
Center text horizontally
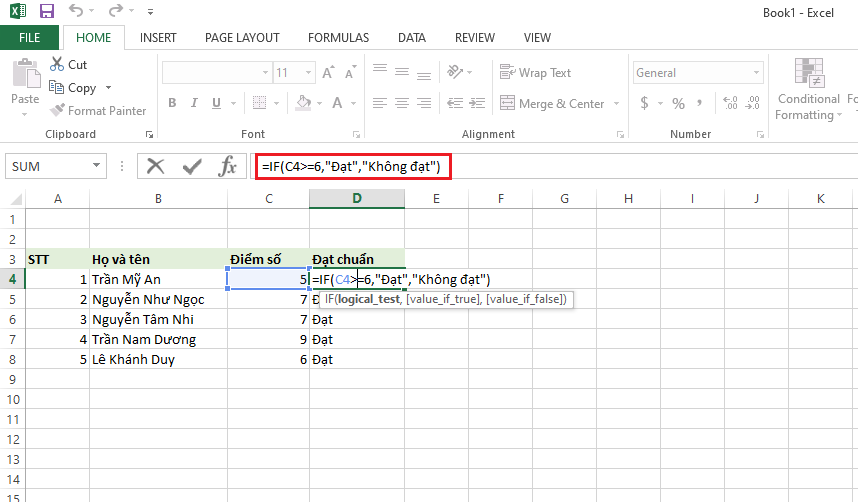click(402, 103)
